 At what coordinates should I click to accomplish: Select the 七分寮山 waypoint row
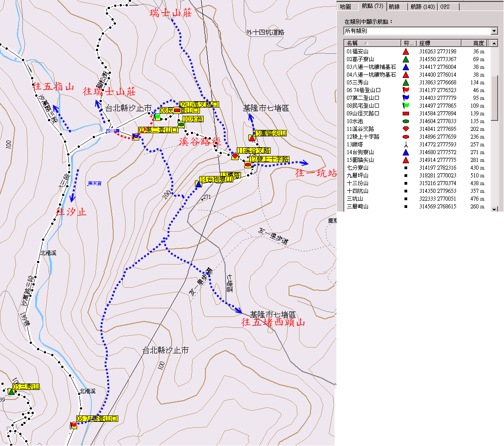point(357,168)
